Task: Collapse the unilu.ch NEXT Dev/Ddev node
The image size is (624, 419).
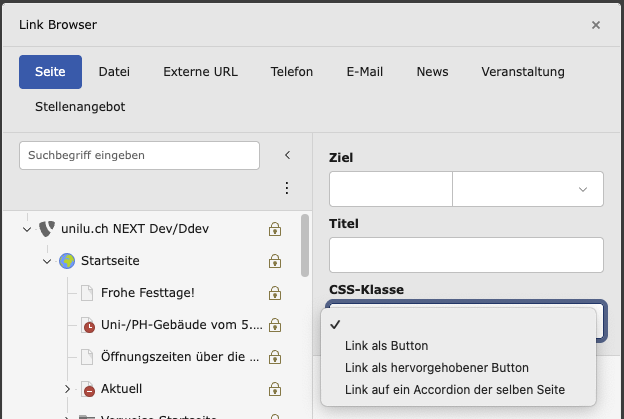Action: tap(27, 229)
